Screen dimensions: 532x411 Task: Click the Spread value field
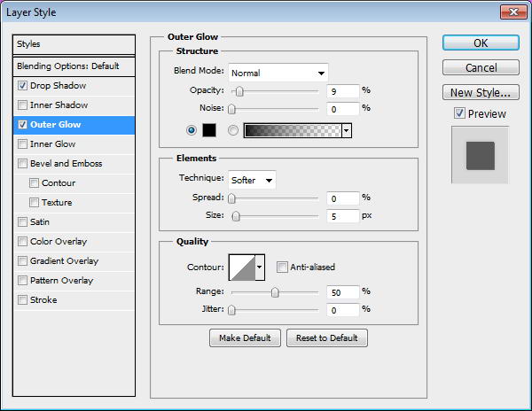(342, 198)
